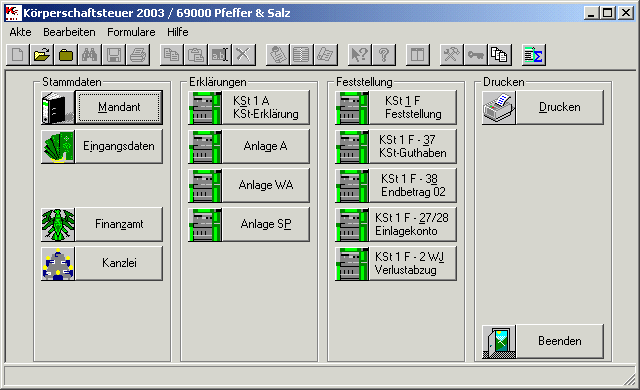
Task: Open the Bearbeiten menu
Action: 69,32
